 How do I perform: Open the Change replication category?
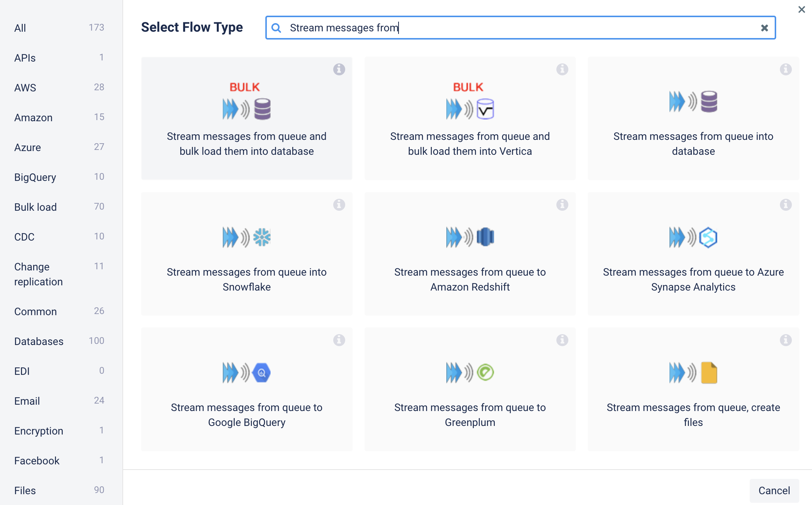click(x=38, y=274)
